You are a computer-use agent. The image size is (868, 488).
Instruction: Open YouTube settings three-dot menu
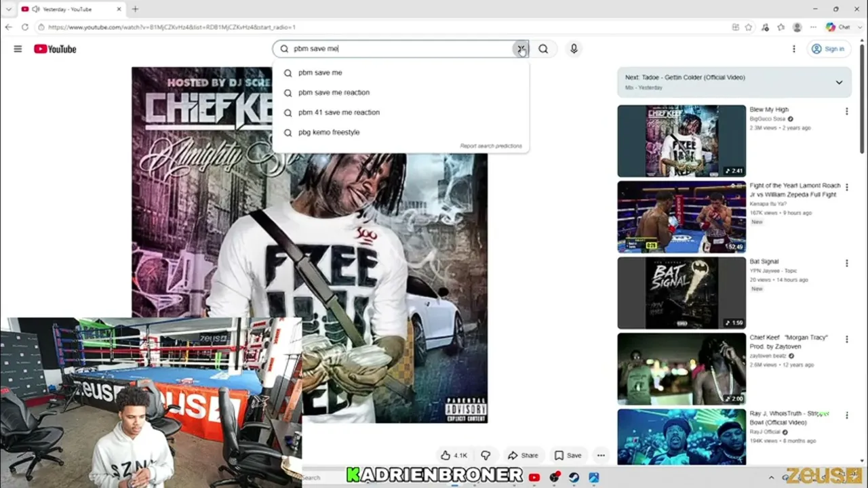(x=793, y=49)
